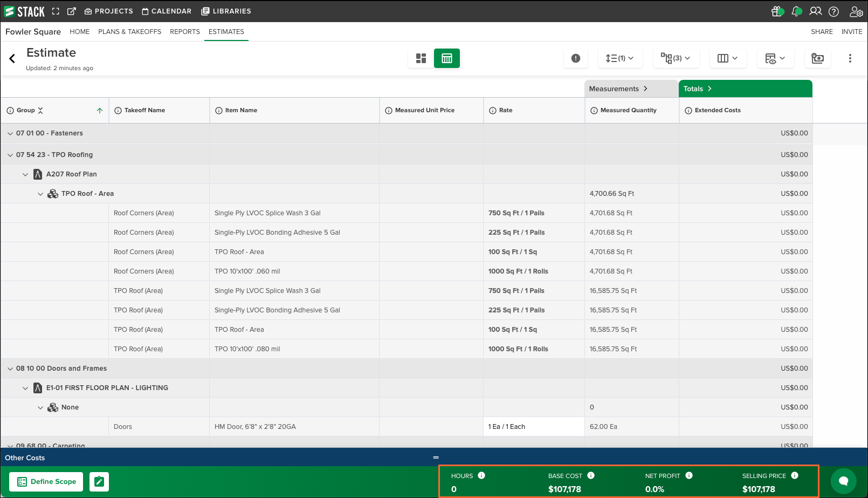Screen dimensions: 868x498
Task: Click the pricing capture icon in toolbar
Action: [x=818, y=58]
